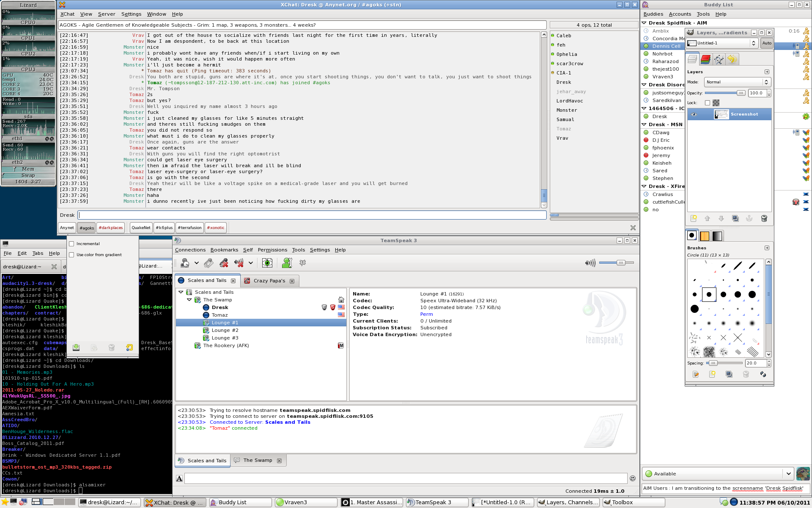
Task: Click the Auto button in the Layers dialog
Action: tap(767, 43)
